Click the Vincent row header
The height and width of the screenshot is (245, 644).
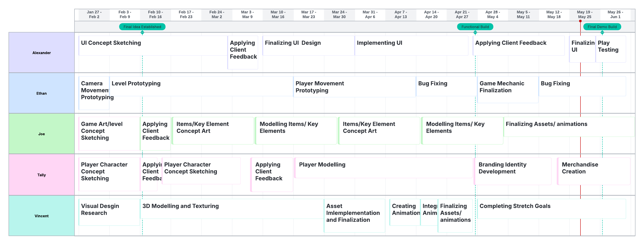point(41,216)
